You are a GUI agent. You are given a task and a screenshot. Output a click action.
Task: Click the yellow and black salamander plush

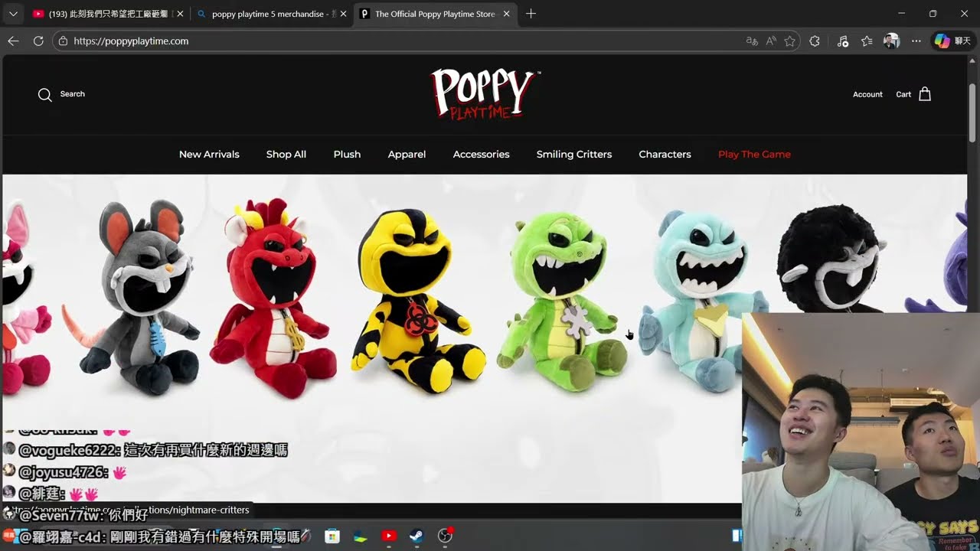pos(418,301)
